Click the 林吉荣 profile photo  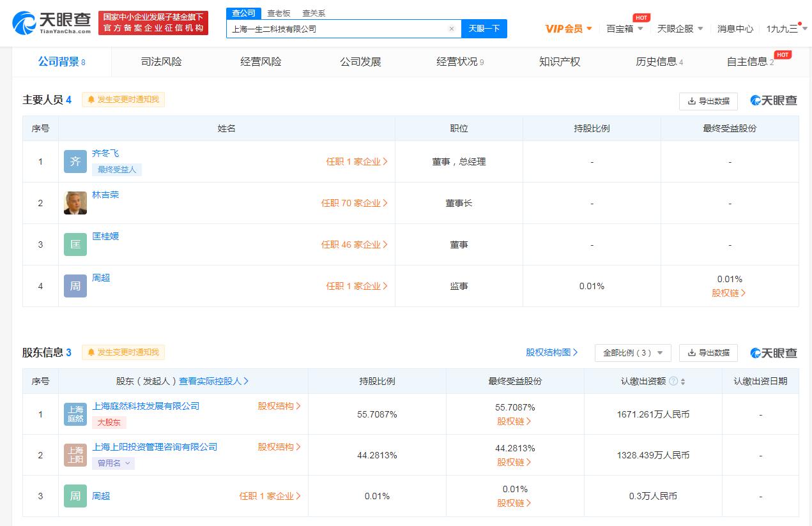75,203
